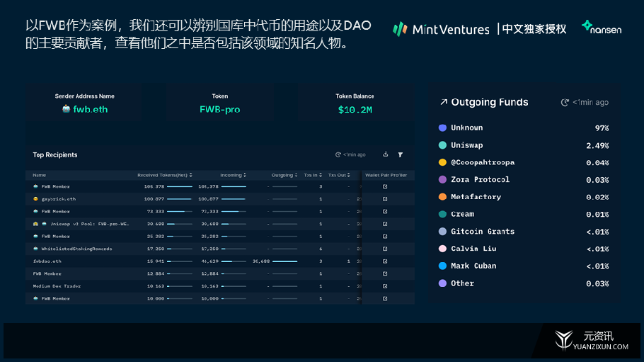
Task: Click the fwb.eth sender address link
Action: pyautogui.click(x=90, y=109)
